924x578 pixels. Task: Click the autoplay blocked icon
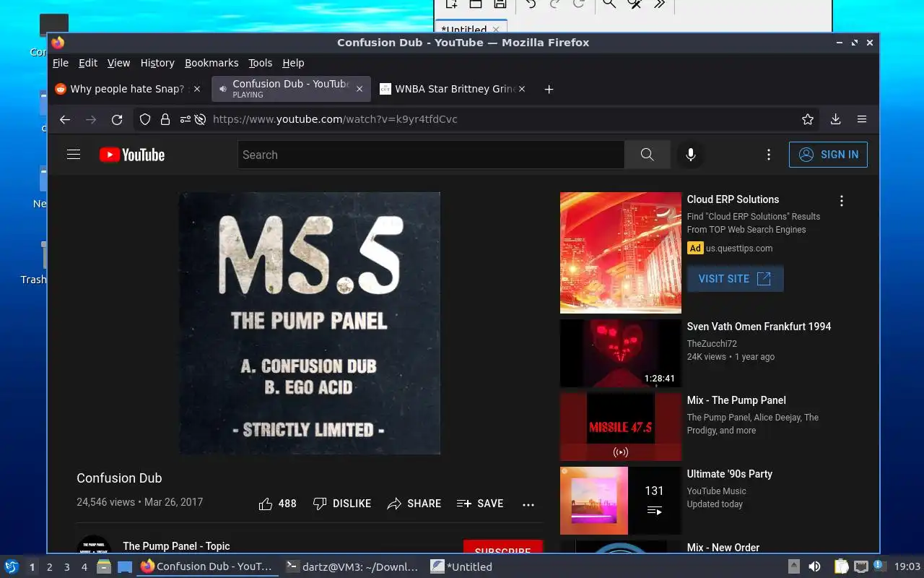200,119
